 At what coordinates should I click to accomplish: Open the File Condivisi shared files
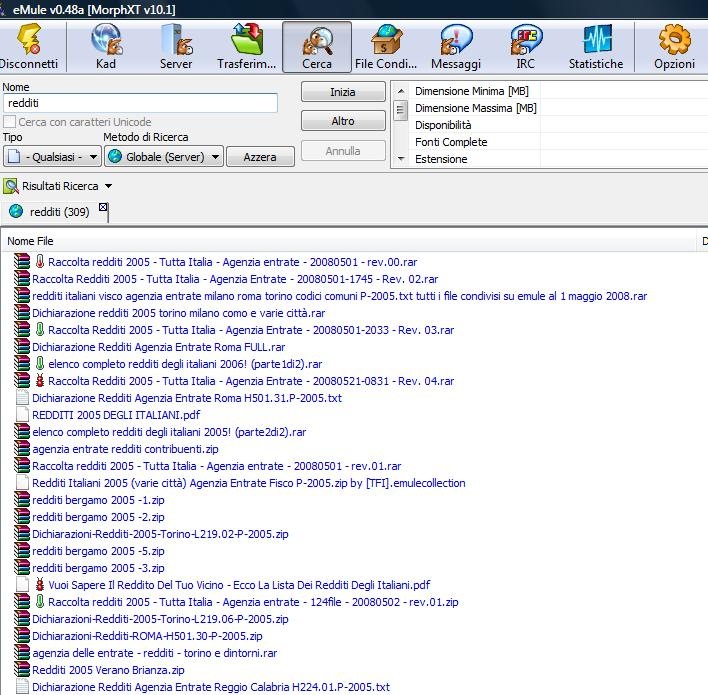(386, 47)
